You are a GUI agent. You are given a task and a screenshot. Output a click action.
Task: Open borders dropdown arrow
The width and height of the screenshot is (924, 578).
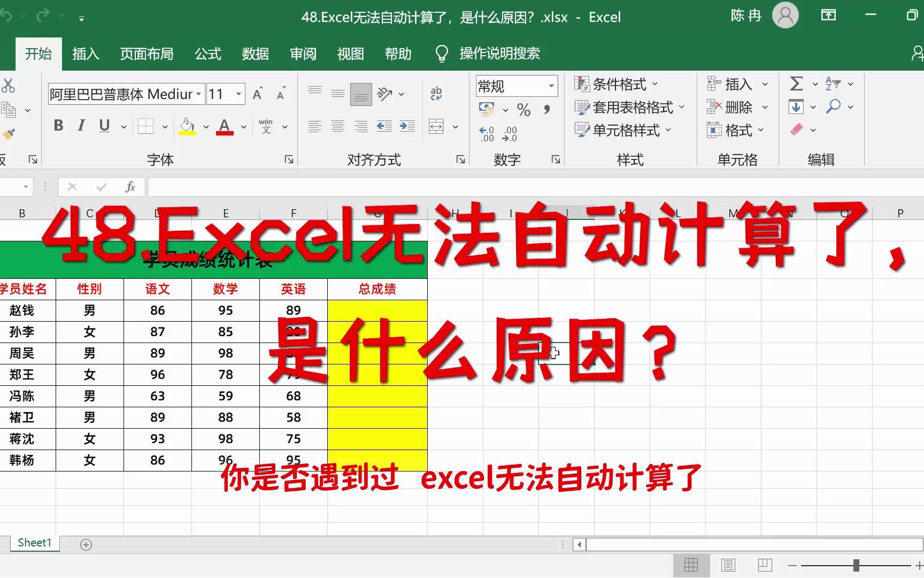pyautogui.click(x=165, y=127)
